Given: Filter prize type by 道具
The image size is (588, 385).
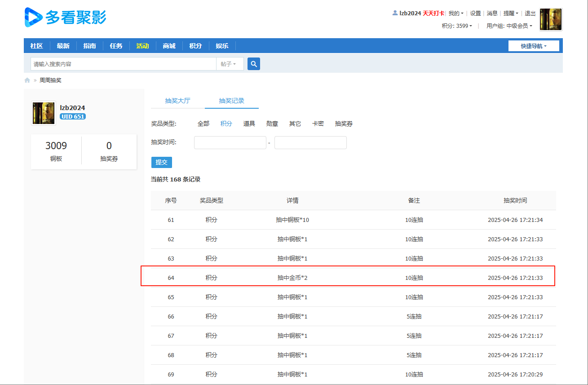Looking at the screenshot, I should 249,124.
